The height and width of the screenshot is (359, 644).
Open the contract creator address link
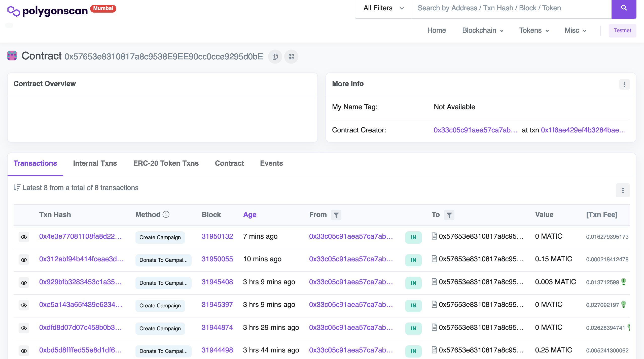475,130
